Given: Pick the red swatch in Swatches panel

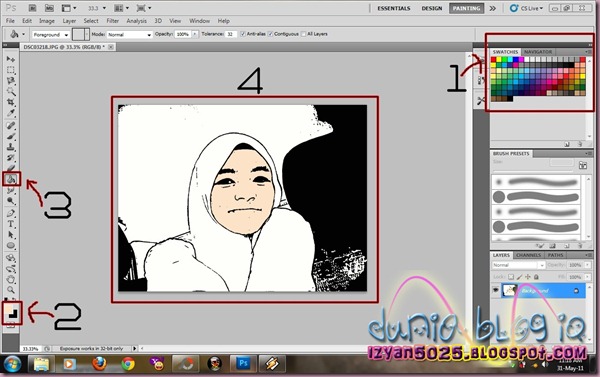Looking at the screenshot, I should pos(494,60).
